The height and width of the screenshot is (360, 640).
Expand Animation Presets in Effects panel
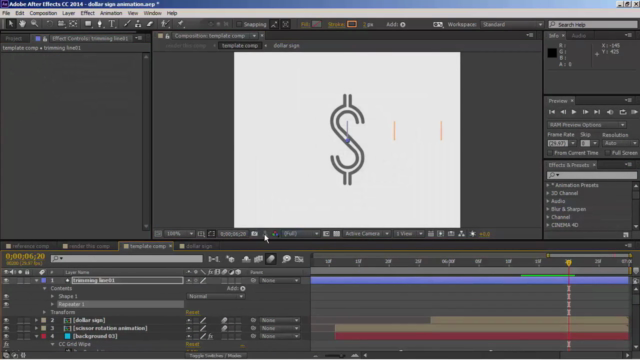pos(548,185)
